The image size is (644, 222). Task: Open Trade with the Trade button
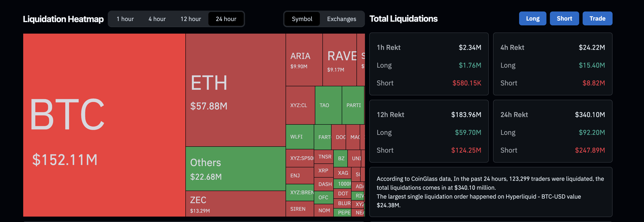tap(597, 18)
